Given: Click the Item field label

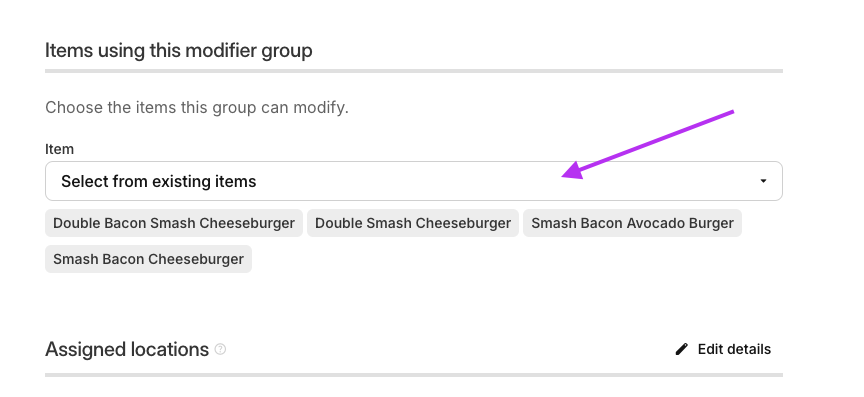Looking at the screenshot, I should 60,149.
